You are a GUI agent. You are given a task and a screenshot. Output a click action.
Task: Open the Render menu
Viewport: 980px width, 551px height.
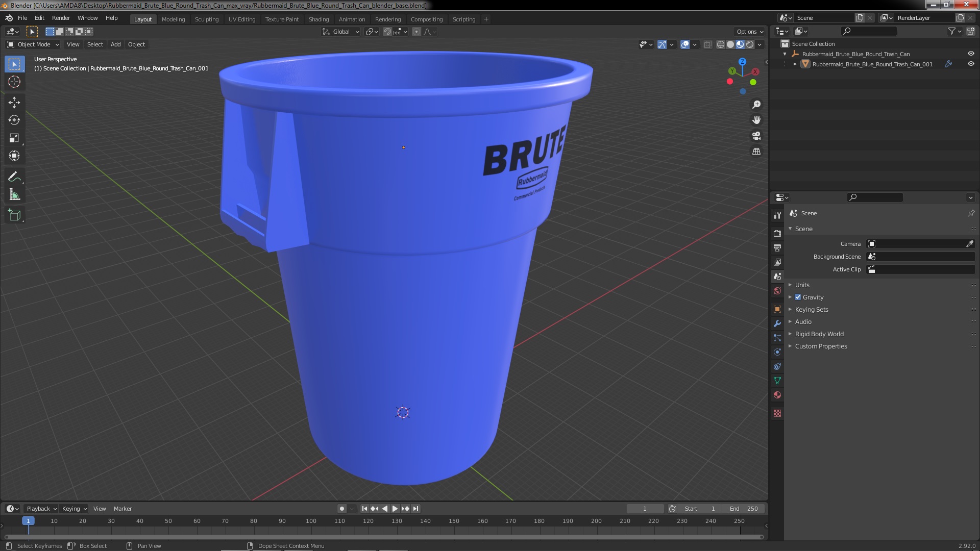pos(61,18)
